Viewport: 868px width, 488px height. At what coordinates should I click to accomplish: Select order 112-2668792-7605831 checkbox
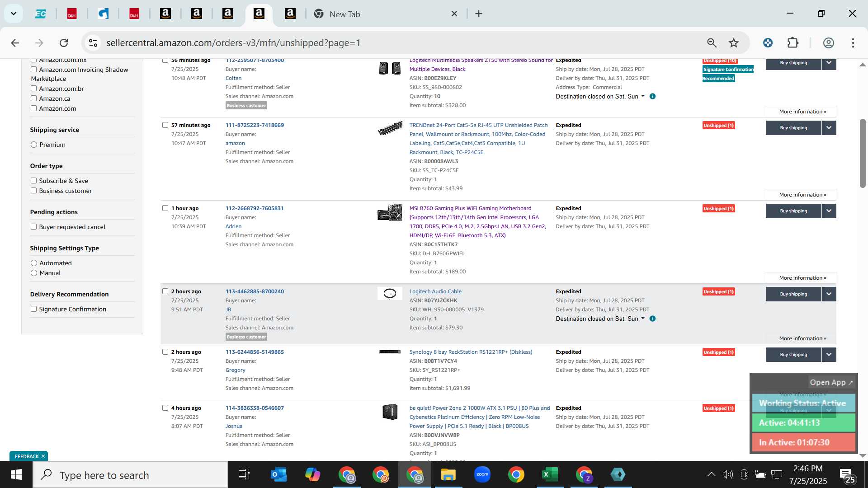point(165,208)
